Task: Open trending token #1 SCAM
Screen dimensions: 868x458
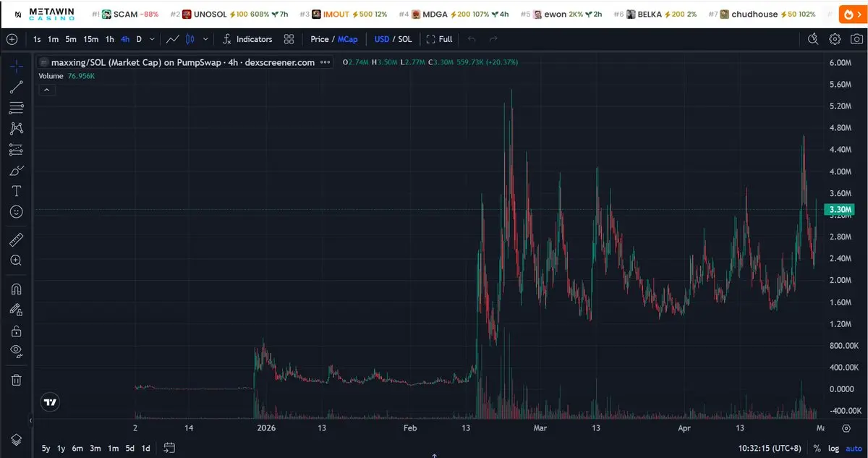Action: pos(127,14)
